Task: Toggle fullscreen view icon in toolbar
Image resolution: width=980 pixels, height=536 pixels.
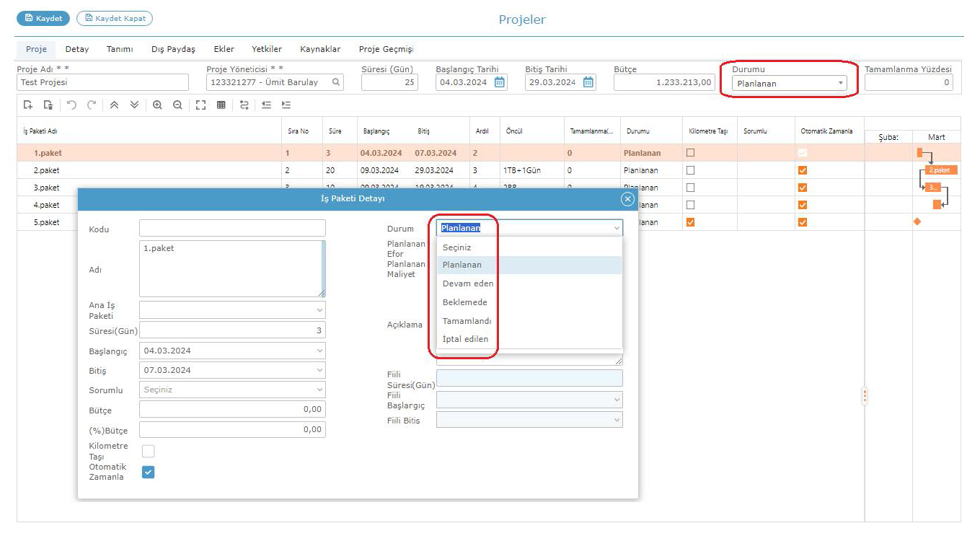Action: 202,105
